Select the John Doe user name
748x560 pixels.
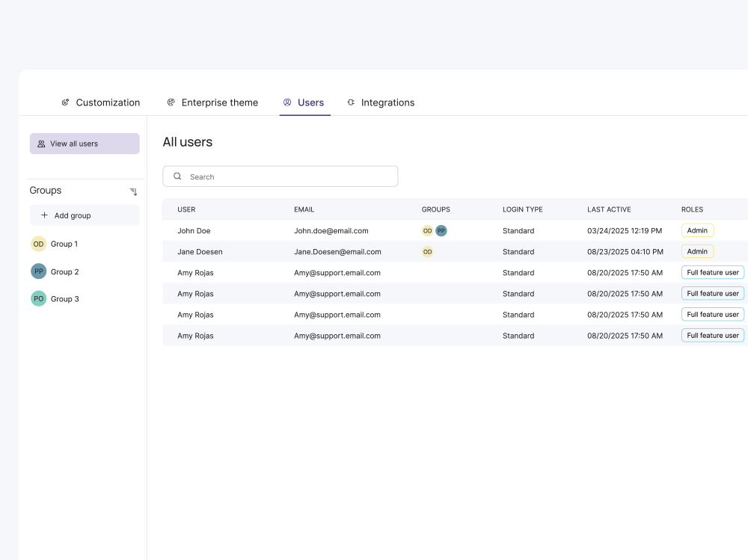click(x=194, y=231)
